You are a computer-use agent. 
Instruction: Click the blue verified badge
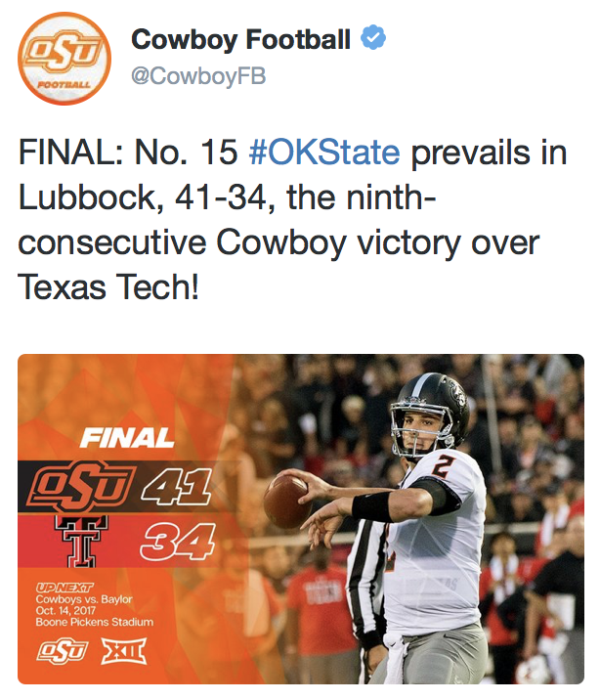(x=373, y=40)
